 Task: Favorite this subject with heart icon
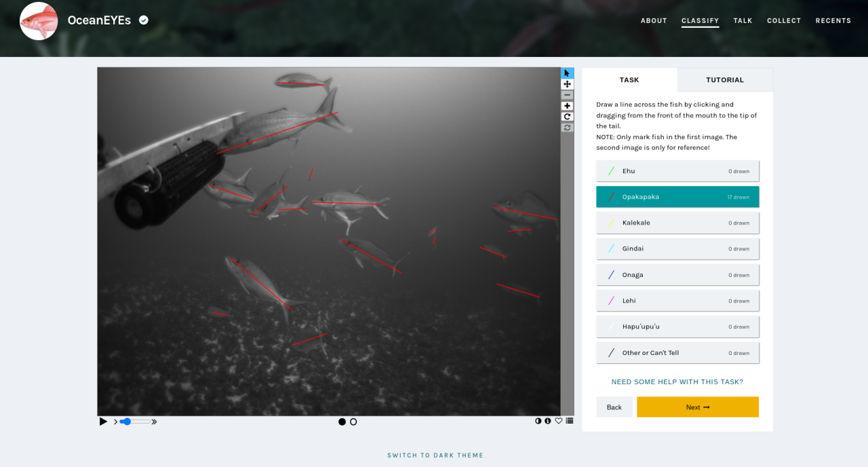pos(559,421)
